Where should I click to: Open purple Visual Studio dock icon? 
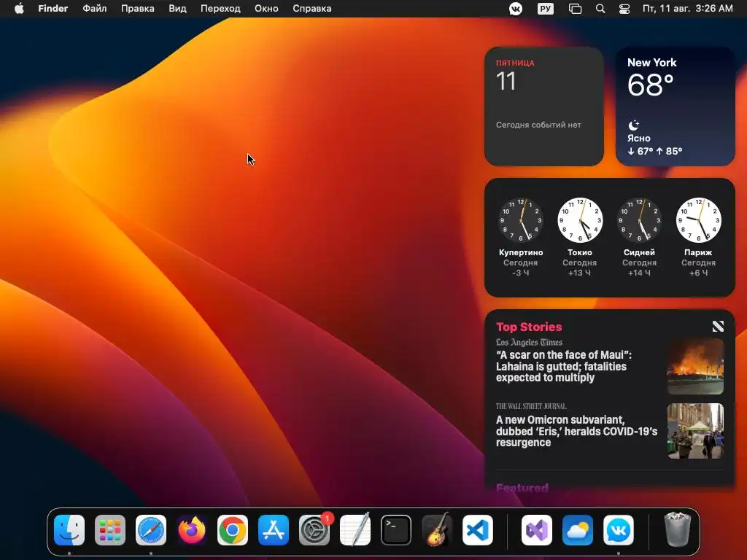pyautogui.click(x=537, y=529)
